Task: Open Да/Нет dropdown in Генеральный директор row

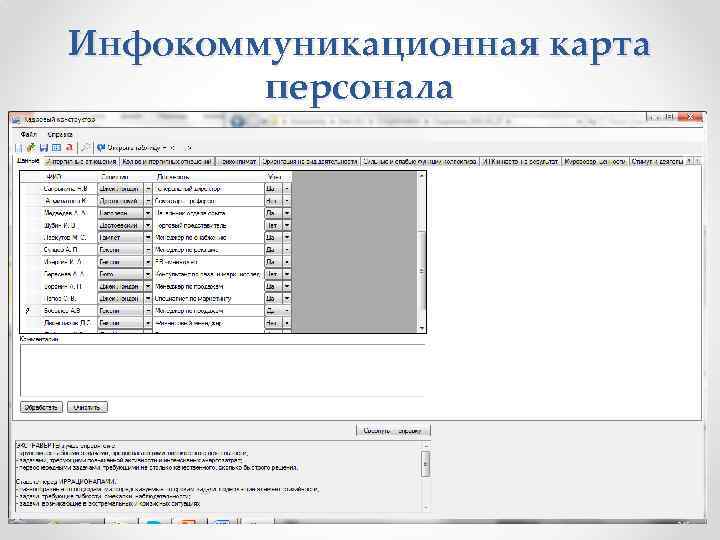Action: tap(287, 189)
